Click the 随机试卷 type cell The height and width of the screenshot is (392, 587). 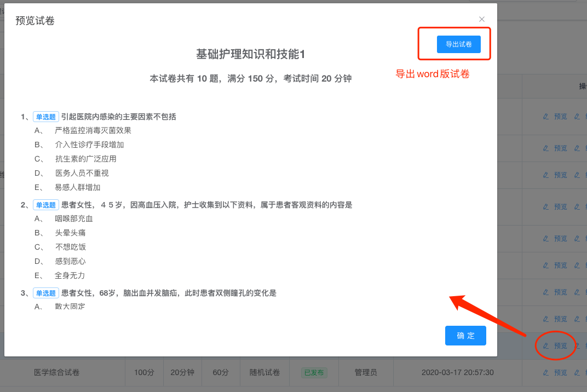pyautogui.click(x=261, y=372)
